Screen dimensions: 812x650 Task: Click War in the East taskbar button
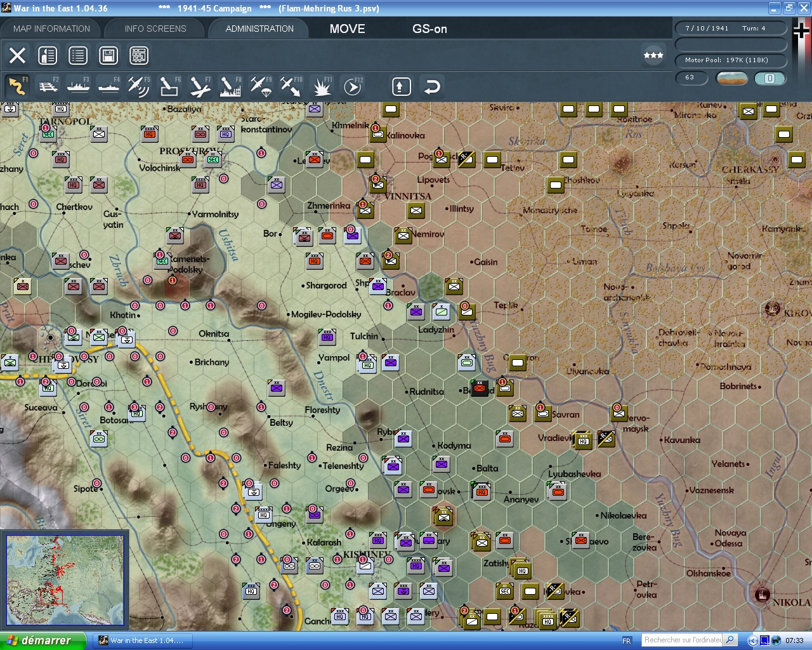point(142,640)
